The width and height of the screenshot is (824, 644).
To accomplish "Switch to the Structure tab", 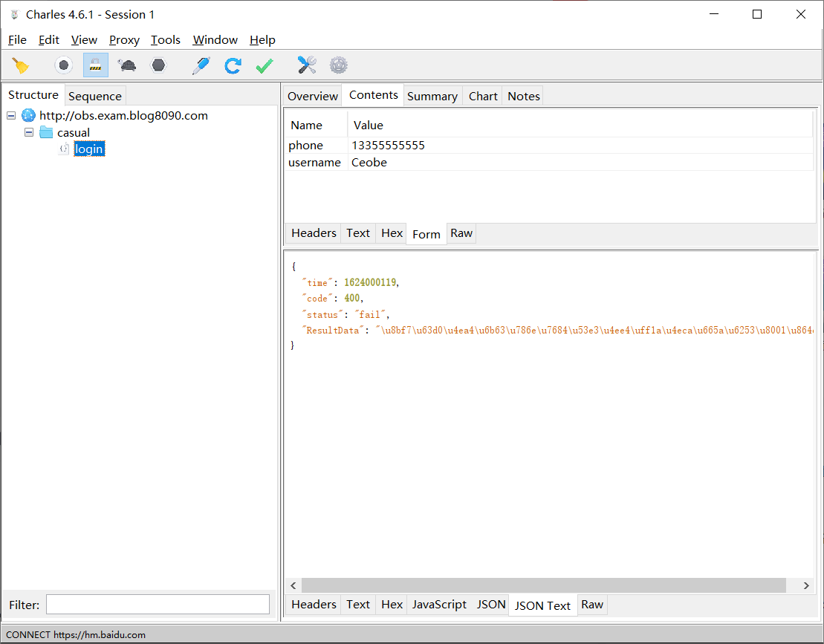I will [33, 95].
